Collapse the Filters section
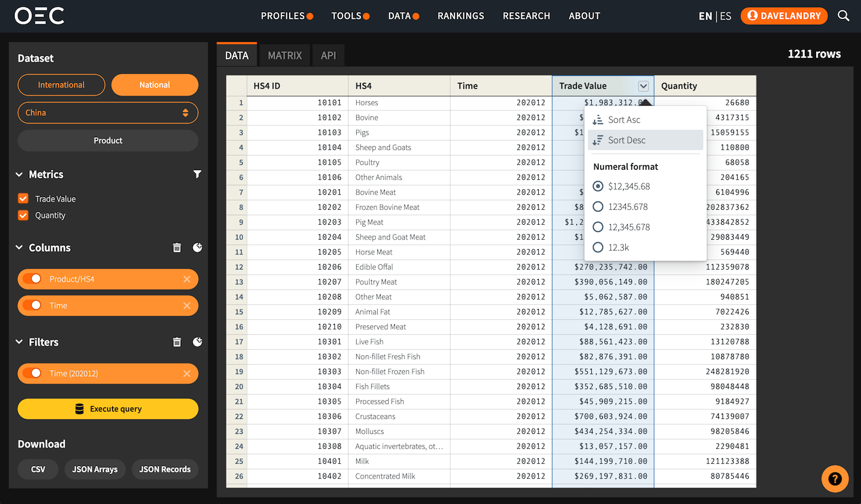The image size is (861, 504). pos(20,342)
